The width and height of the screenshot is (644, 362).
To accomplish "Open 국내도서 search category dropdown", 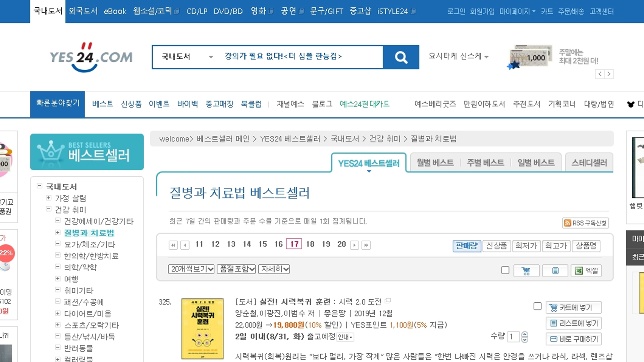I will pos(187,57).
